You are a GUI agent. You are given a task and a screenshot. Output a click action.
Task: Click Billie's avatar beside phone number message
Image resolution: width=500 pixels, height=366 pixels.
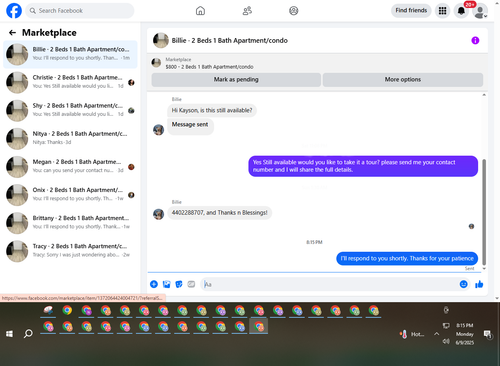click(x=158, y=214)
